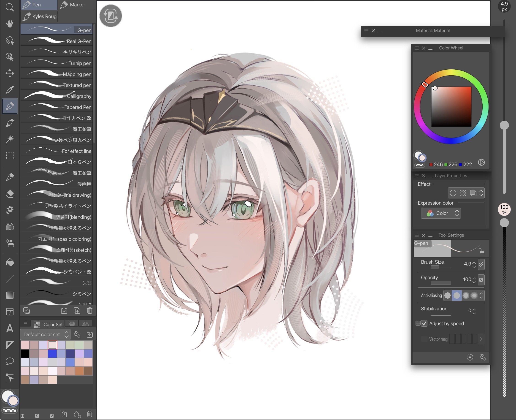Click the canvas rotate reset button
Viewport: 516px width, 420px height.
(111, 16)
